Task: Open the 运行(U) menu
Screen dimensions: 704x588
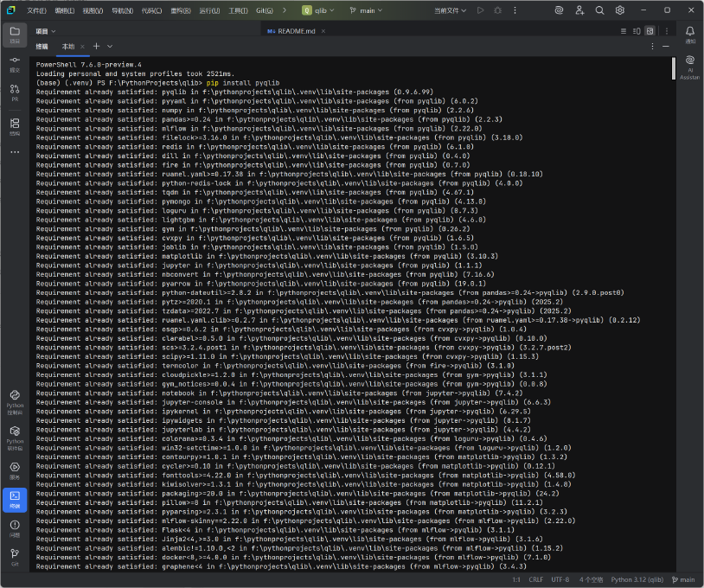Action: pyautogui.click(x=209, y=10)
